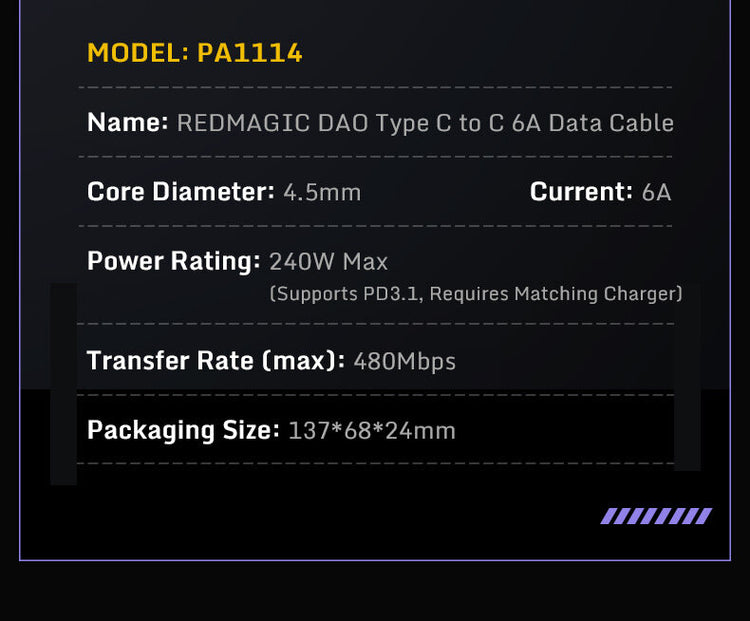Click the 4.5mm core diameter value
Image resolution: width=750 pixels, height=621 pixels.
(322, 192)
